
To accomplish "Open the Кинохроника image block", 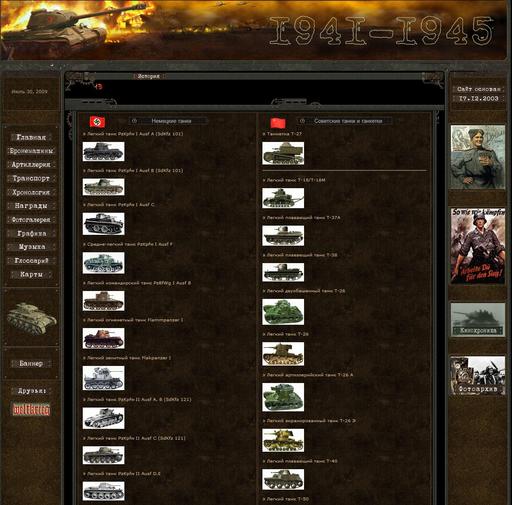I will [x=478, y=320].
